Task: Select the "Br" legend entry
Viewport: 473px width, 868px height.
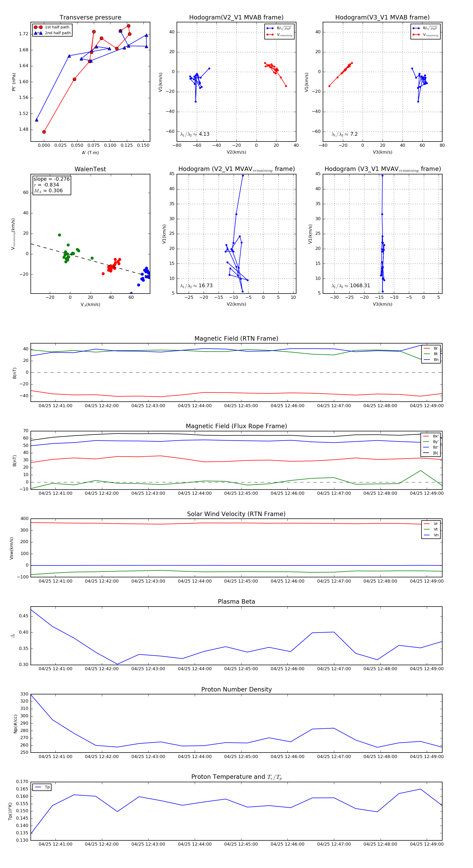Action: coord(431,349)
